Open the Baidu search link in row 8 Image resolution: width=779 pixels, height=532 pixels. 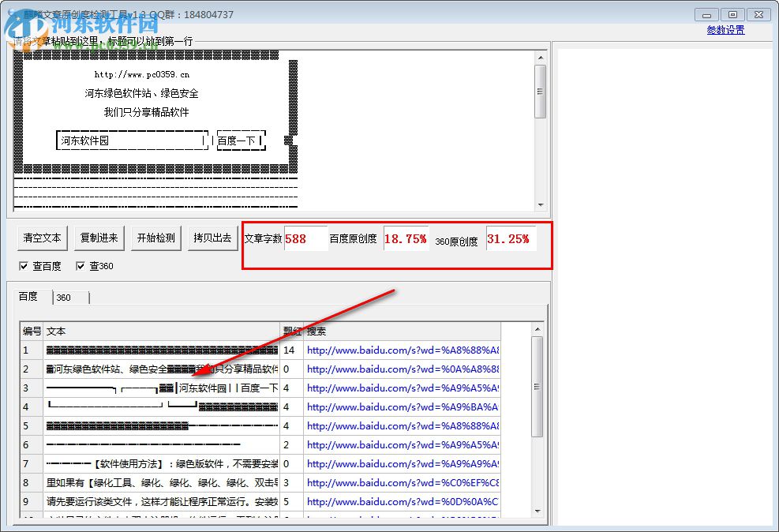[403, 482]
